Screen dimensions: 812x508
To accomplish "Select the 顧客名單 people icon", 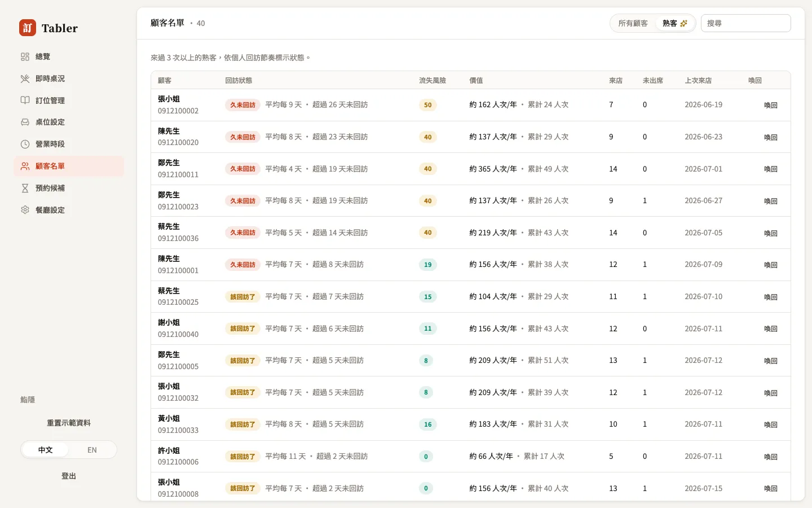I will pos(25,166).
